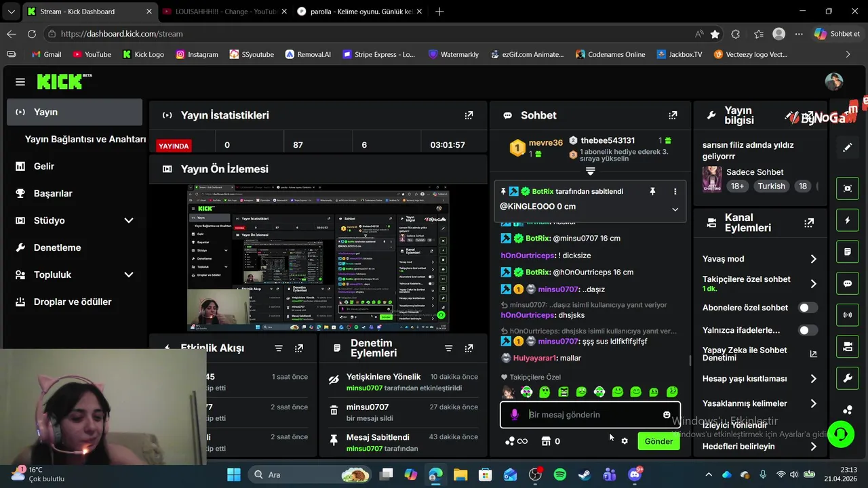Open the Codenames Online bookmark

click(x=610, y=54)
